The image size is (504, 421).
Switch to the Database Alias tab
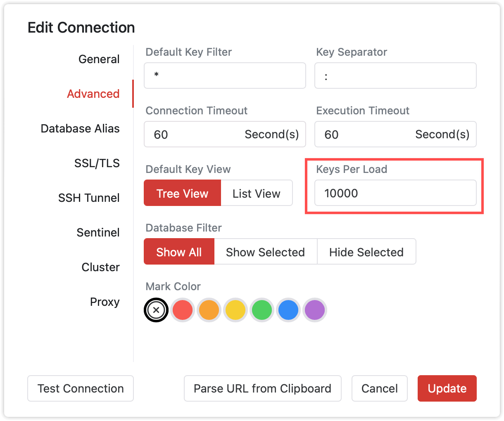(x=80, y=129)
